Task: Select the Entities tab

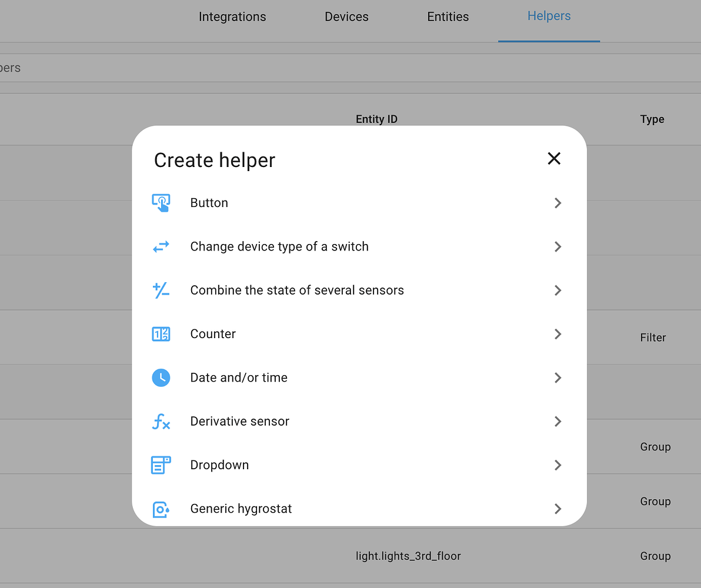Action: point(448,16)
